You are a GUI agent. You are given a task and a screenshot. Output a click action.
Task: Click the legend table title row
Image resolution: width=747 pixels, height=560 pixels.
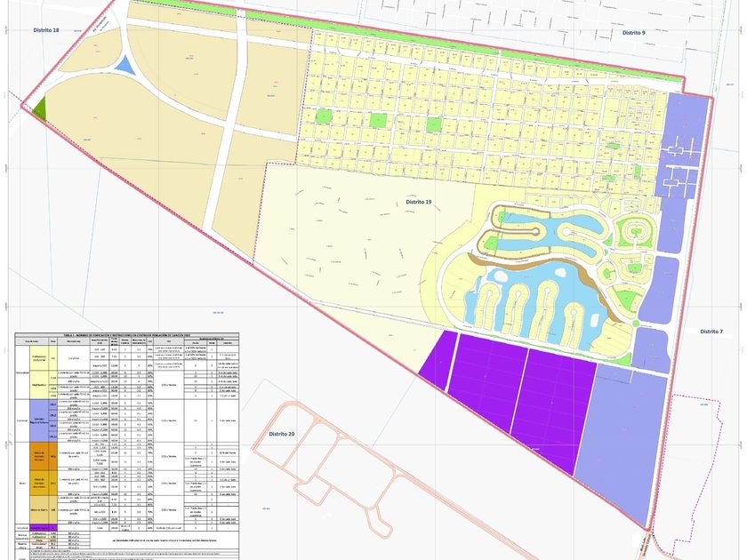click(126, 335)
